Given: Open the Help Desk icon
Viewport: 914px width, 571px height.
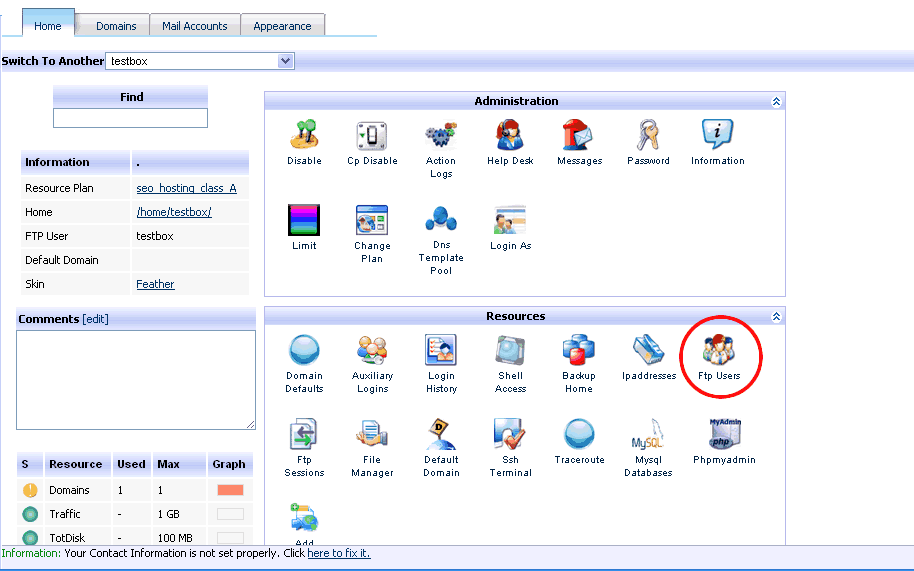Looking at the screenshot, I should pyautogui.click(x=509, y=135).
